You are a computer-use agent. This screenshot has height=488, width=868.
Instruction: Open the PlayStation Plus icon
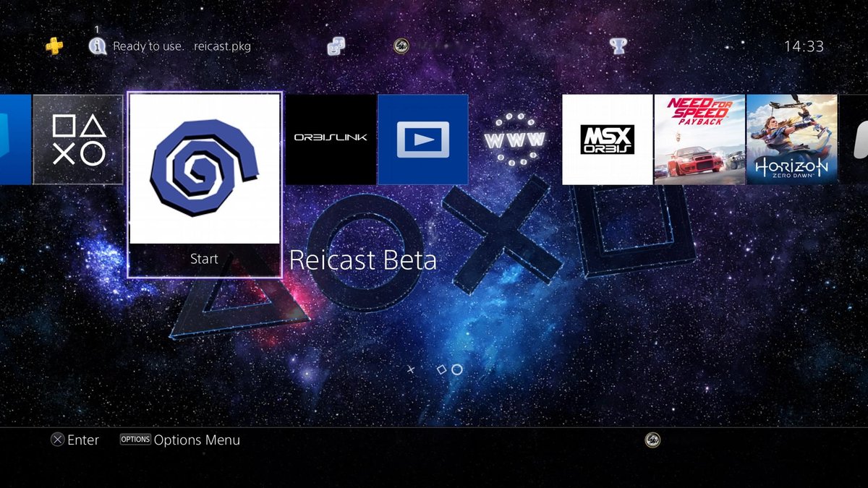tap(54, 46)
